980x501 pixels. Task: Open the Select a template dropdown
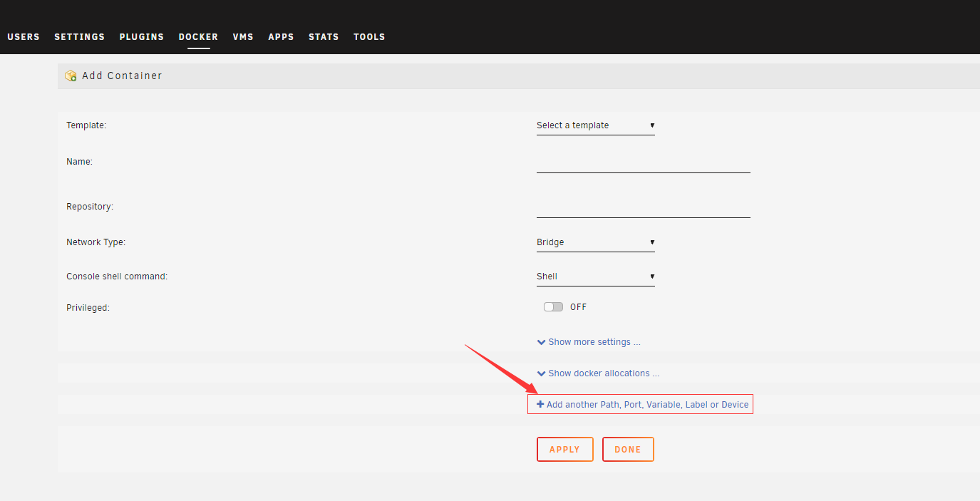tap(596, 125)
